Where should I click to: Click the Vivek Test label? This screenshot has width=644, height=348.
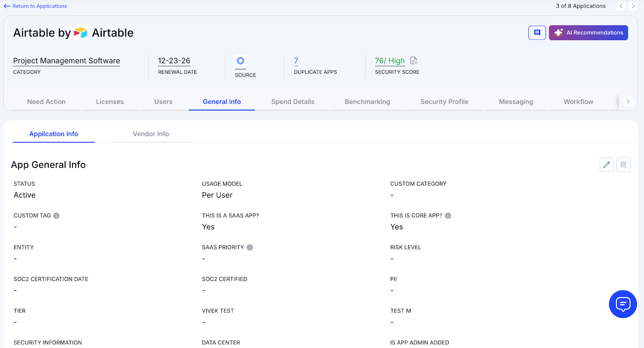(218, 311)
